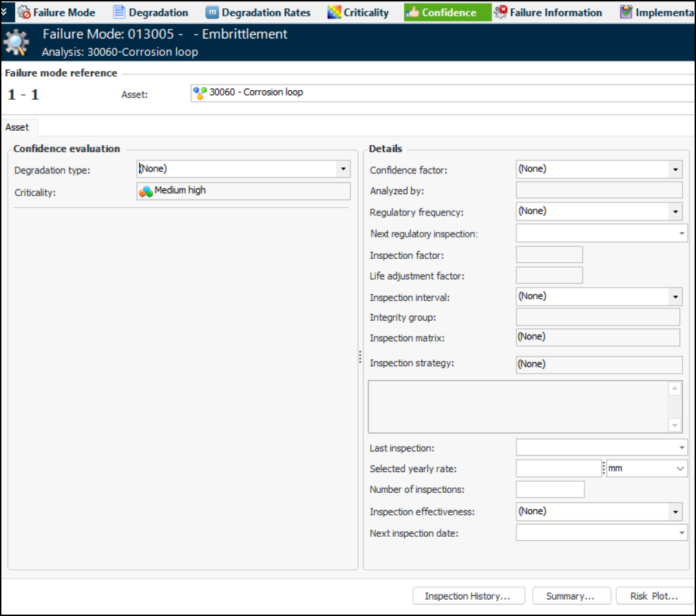The height and width of the screenshot is (616, 696).
Task: Expand the Confidence factor dropdown
Action: (x=675, y=169)
